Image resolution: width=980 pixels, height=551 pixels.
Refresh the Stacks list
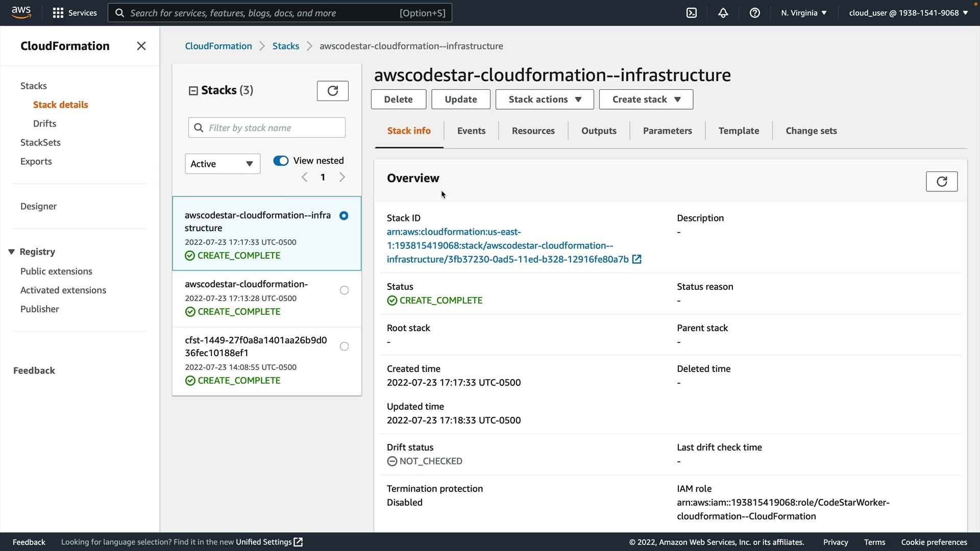coord(332,91)
